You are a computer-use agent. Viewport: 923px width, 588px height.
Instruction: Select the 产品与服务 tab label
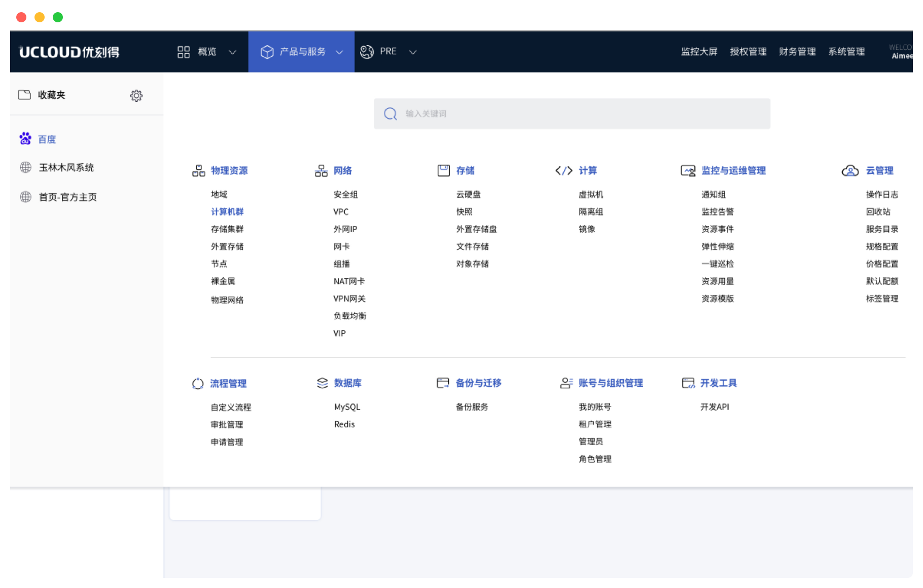pyautogui.click(x=303, y=51)
